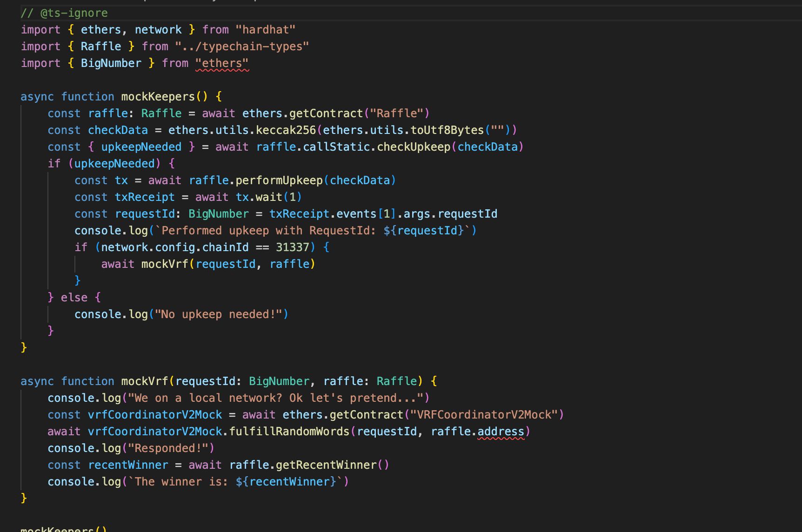Screen dimensions: 802x532
Task: Click the underlined raffle.address property
Action: 501,432
